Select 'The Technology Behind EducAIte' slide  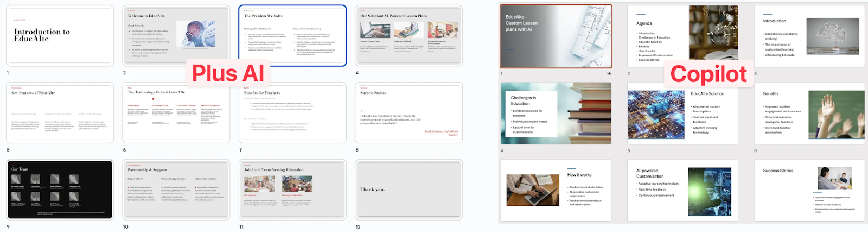[176, 112]
